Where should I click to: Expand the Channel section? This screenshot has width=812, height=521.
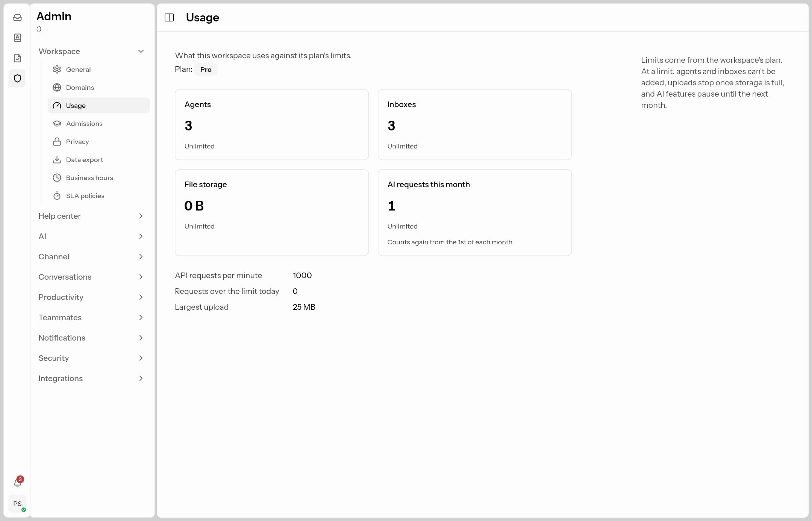pos(91,257)
